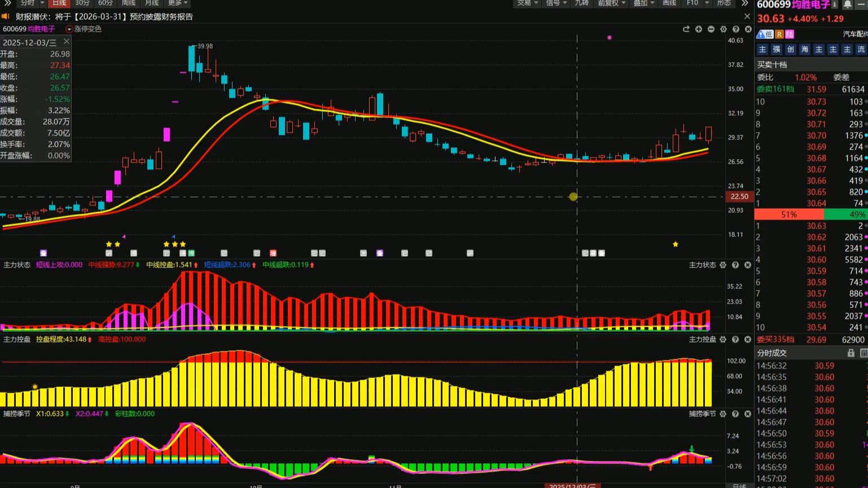This screenshot has width=868, height=488.
Task: Toggle the 涨停变色 option
Action: pyautogui.click(x=84, y=29)
